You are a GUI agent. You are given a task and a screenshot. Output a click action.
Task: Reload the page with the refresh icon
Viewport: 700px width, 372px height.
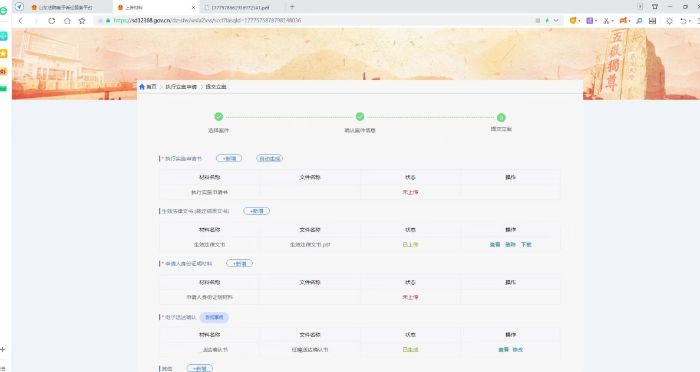click(52, 21)
